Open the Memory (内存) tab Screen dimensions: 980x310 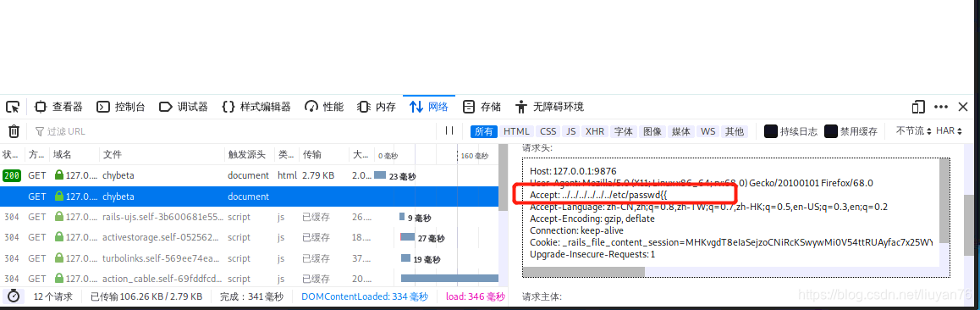click(x=377, y=107)
